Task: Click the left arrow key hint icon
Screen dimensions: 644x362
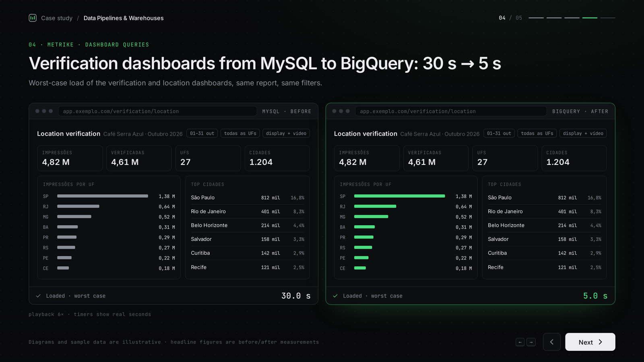Action: click(x=520, y=342)
